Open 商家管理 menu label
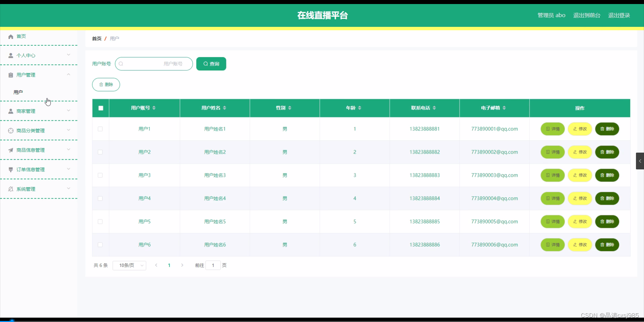644x322 pixels. (26, 111)
